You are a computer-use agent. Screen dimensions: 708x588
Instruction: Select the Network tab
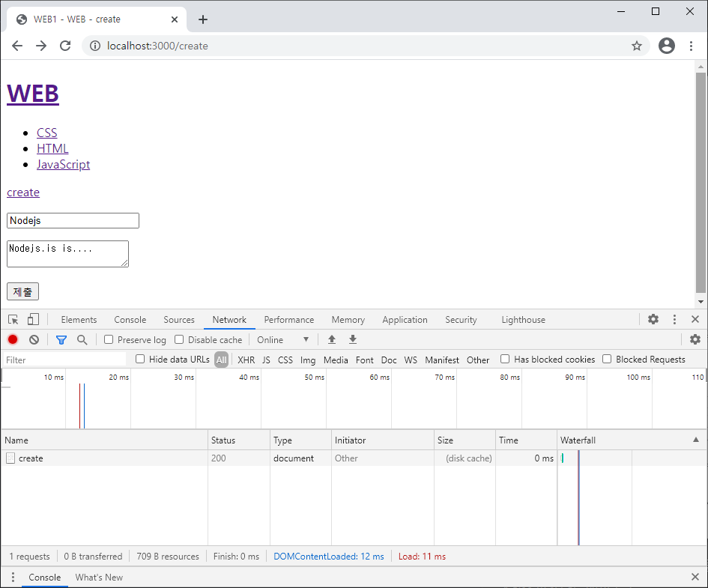tap(229, 320)
